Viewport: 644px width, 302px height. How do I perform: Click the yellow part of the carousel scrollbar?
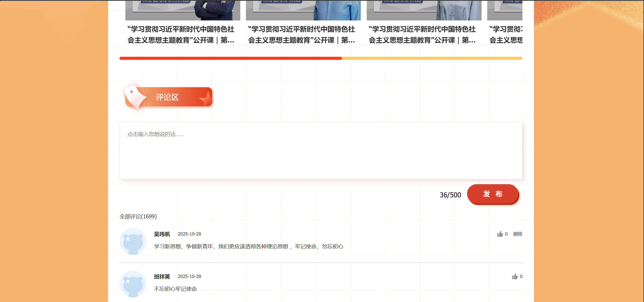click(432, 58)
